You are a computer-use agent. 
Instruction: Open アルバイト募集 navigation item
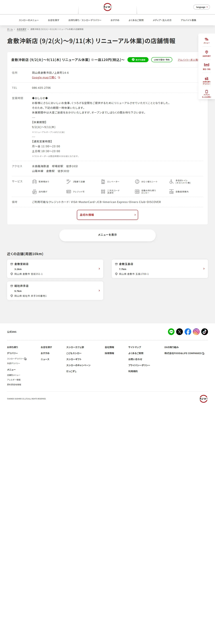coord(189,20)
